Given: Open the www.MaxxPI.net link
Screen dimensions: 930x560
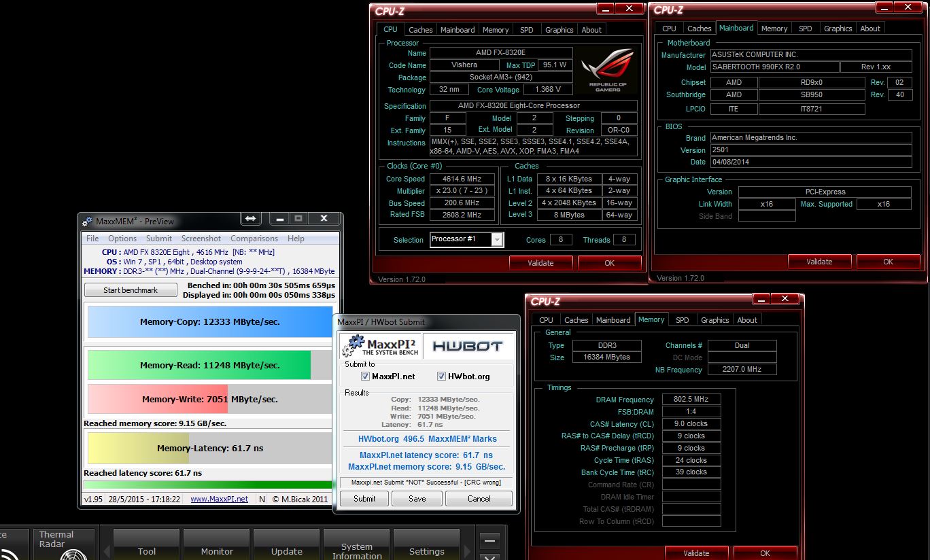Looking at the screenshot, I should [x=219, y=499].
